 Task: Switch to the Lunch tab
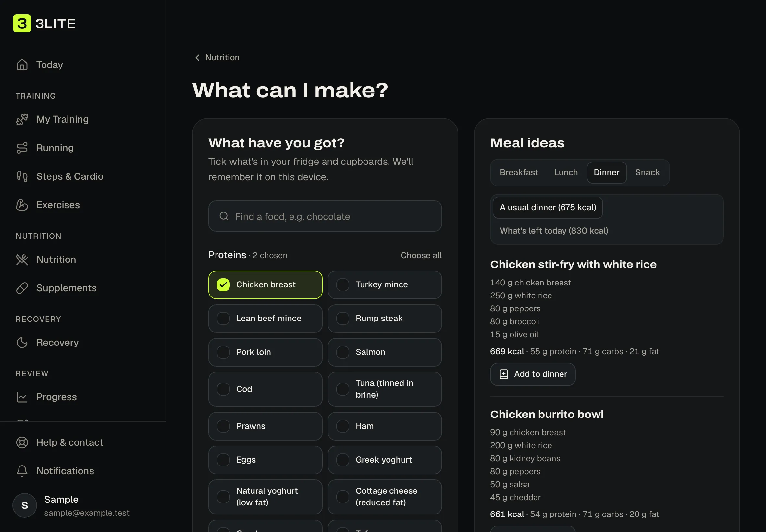coord(566,172)
